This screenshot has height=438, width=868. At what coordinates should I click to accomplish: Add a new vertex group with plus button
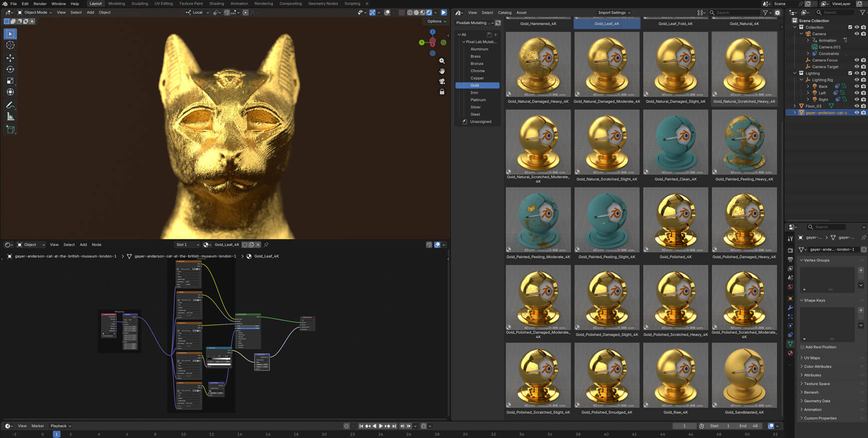point(861,270)
